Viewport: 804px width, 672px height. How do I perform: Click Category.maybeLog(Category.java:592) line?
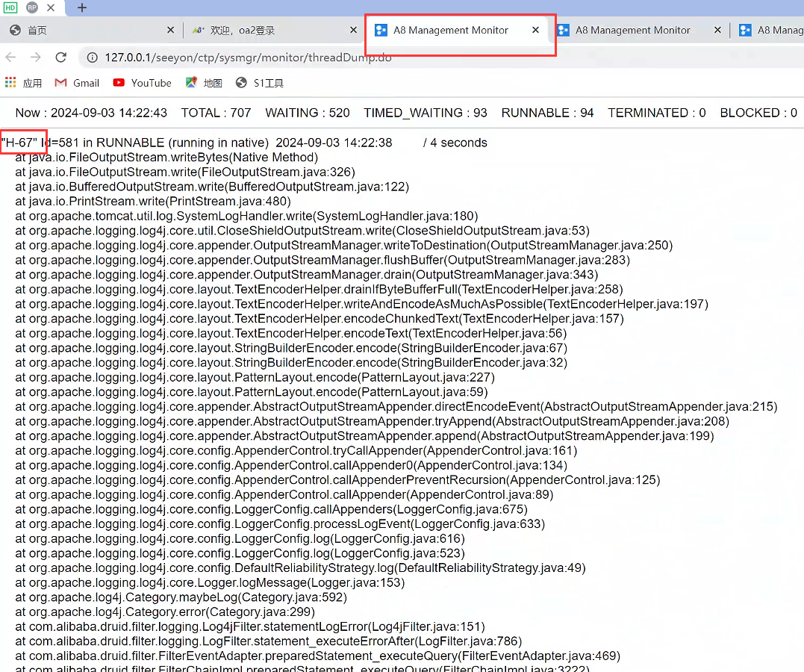(181, 597)
